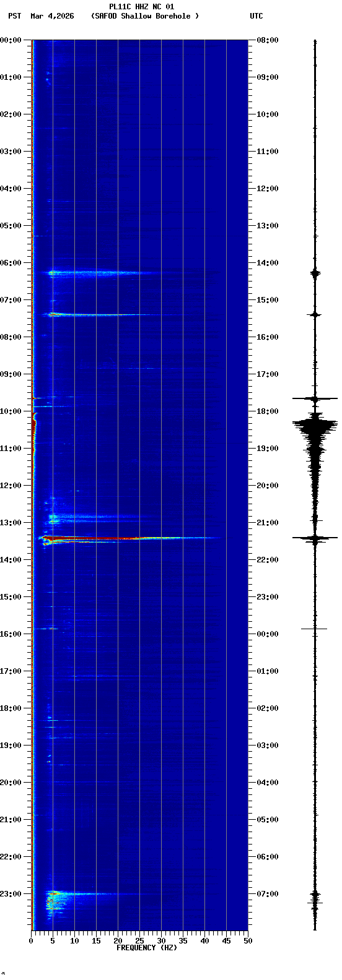This screenshot has width=342, height=980.
Task: Click the 21:00 UTC time label
Action: (x=267, y=523)
